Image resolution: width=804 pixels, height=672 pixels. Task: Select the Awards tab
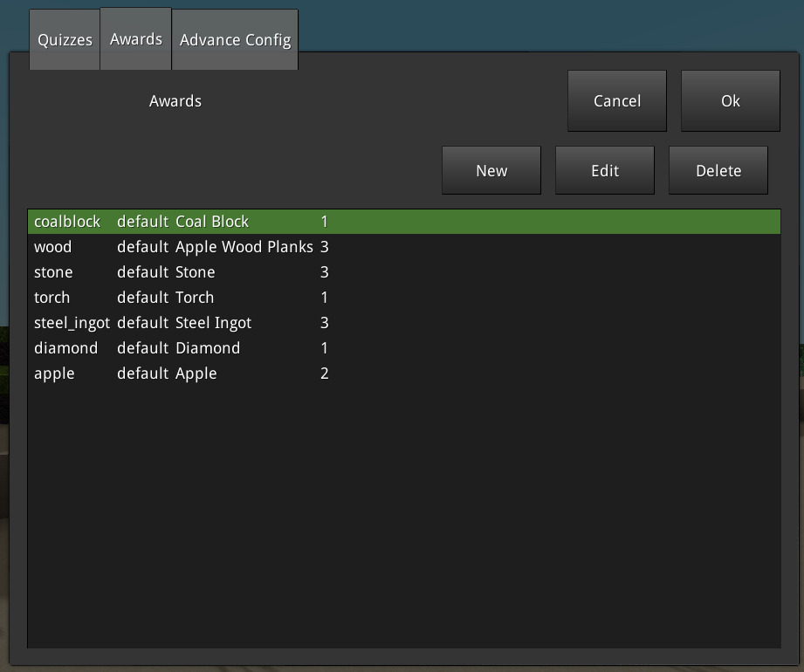(135, 40)
